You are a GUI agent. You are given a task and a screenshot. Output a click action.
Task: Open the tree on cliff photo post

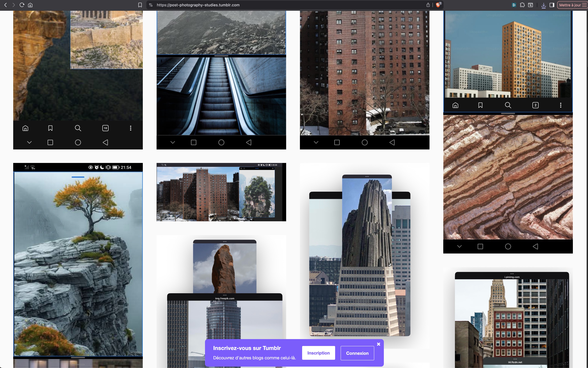(78, 263)
